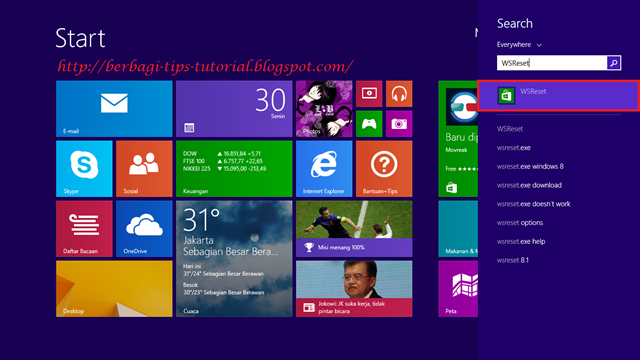Image resolution: width=640 pixels, height=360 pixels.
Task: Open the Video tile
Action: pyautogui.click(x=369, y=94)
